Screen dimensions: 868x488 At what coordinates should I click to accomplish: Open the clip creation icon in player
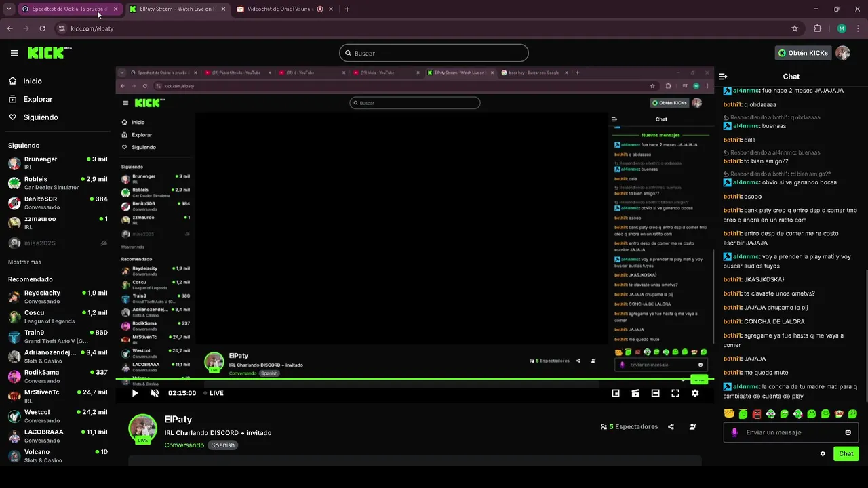click(x=635, y=393)
